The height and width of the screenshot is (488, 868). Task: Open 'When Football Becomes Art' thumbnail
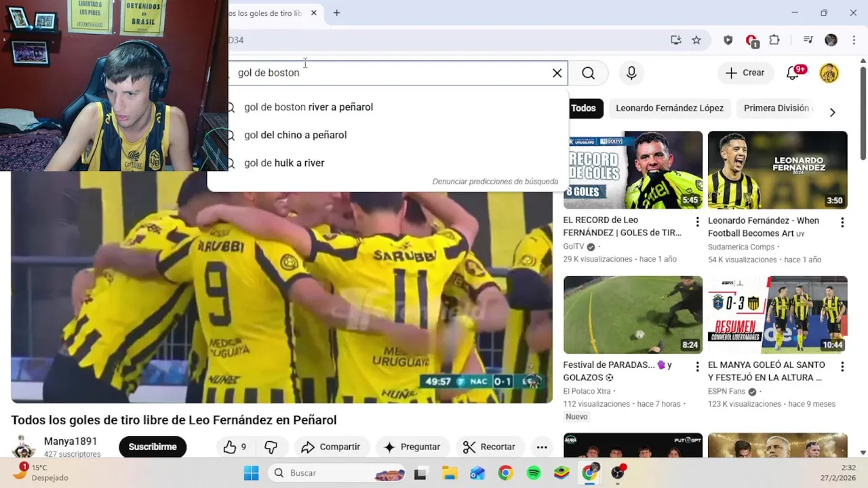pos(777,170)
